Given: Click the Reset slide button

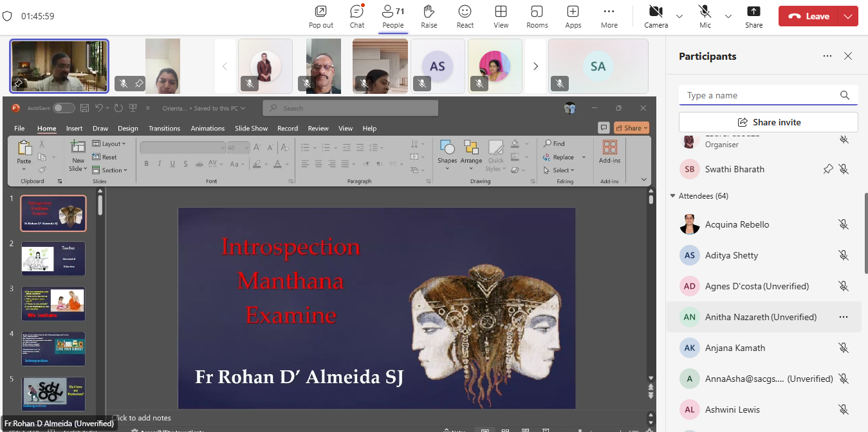Looking at the screenshot, I should pyautogui.click(x=105, y=157).
